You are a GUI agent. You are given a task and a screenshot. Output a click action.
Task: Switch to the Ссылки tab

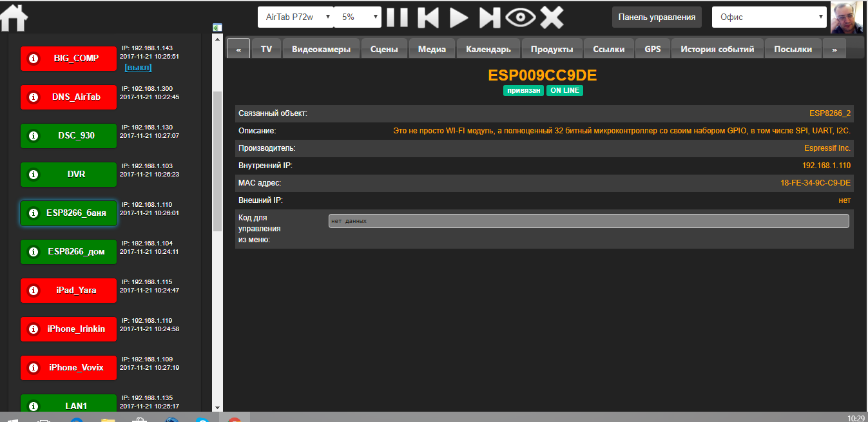609,49
